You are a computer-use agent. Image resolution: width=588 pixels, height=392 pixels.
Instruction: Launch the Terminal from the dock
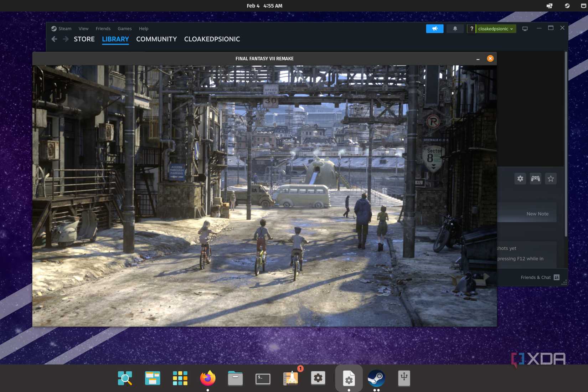click(x=263, y=378)
